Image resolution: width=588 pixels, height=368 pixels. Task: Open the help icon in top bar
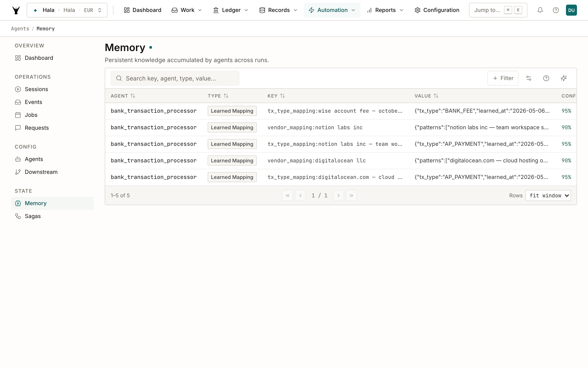(x=556, y=10)
